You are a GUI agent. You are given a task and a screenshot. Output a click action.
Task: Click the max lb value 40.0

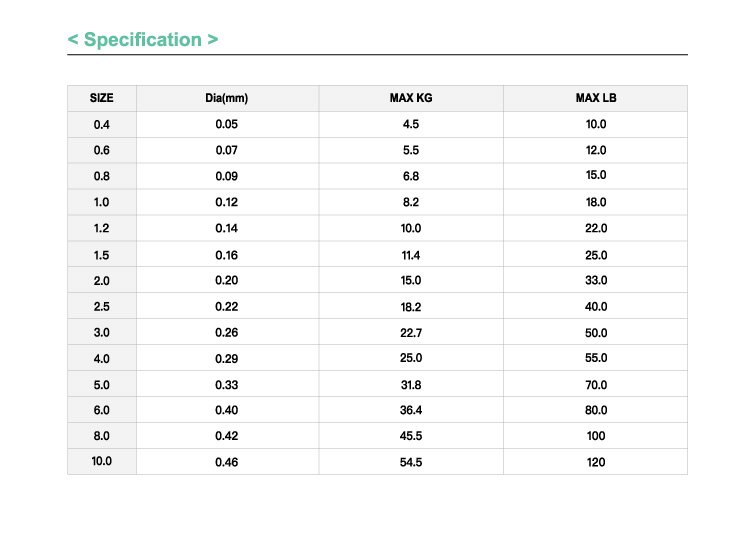pos(596,307)
